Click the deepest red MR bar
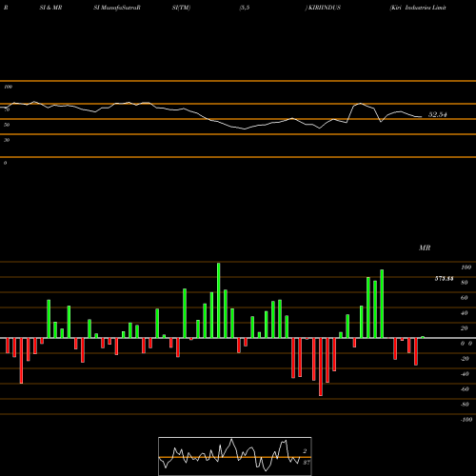Screen dimensions: 476x476 321,367
